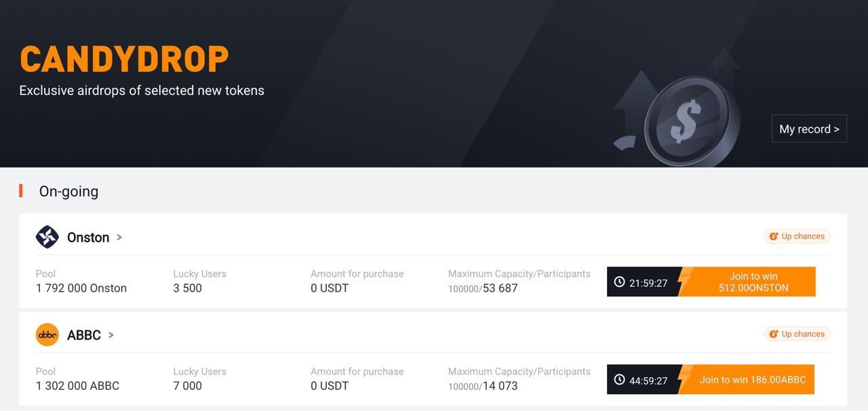Join to win 512.00 ONSTON
Screen dimensions: 868x411
coord(753,282)
